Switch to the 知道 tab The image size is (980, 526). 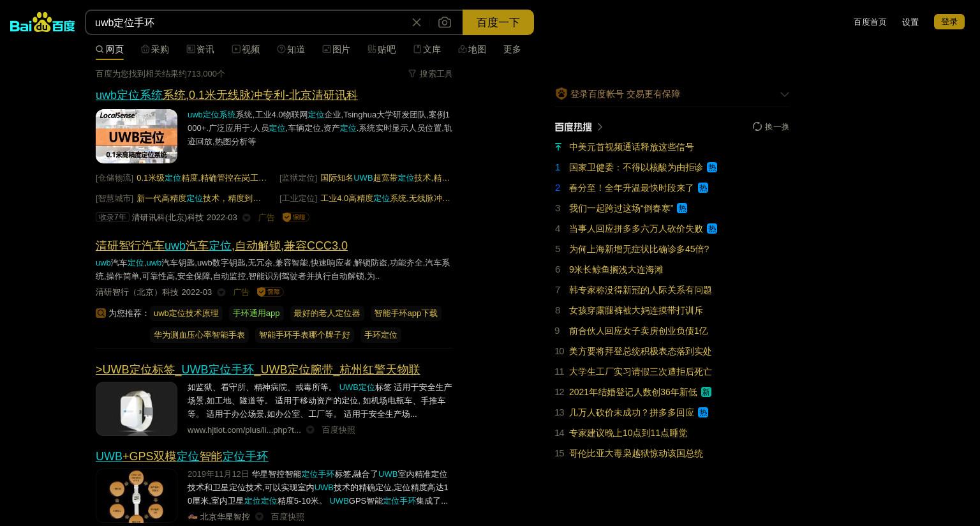pyautogui.click(x=291, y=49)
